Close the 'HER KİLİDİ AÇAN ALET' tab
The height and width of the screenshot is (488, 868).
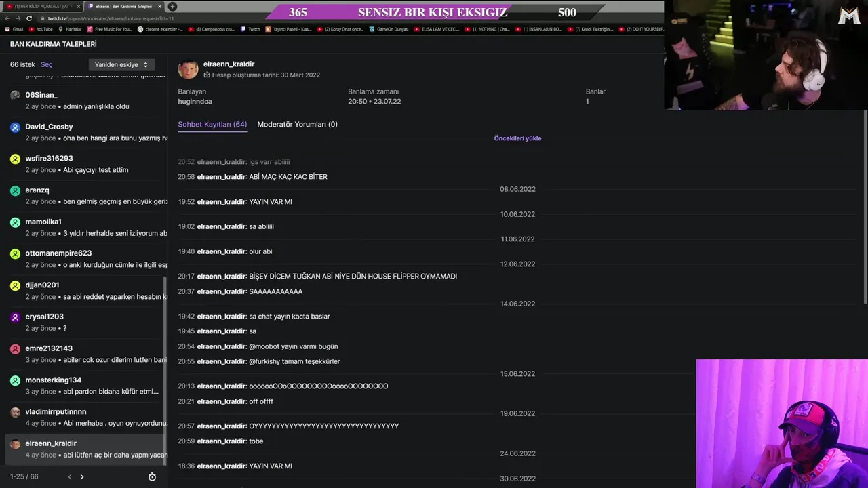coord(79,6)
